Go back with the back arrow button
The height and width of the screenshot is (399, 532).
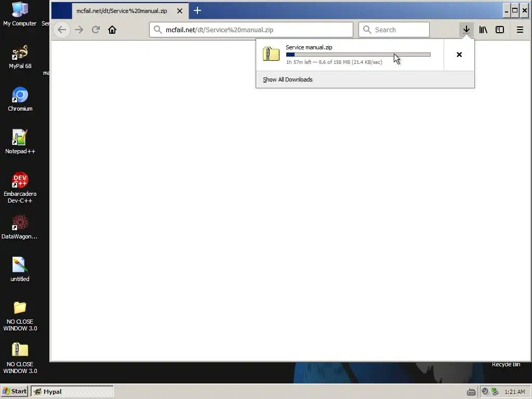click(62, 30)
